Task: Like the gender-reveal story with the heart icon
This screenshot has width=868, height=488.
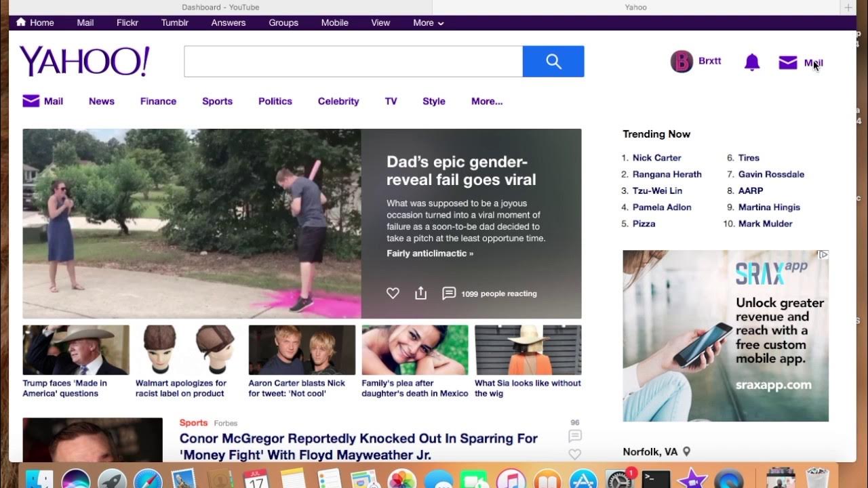Action: 393,293
